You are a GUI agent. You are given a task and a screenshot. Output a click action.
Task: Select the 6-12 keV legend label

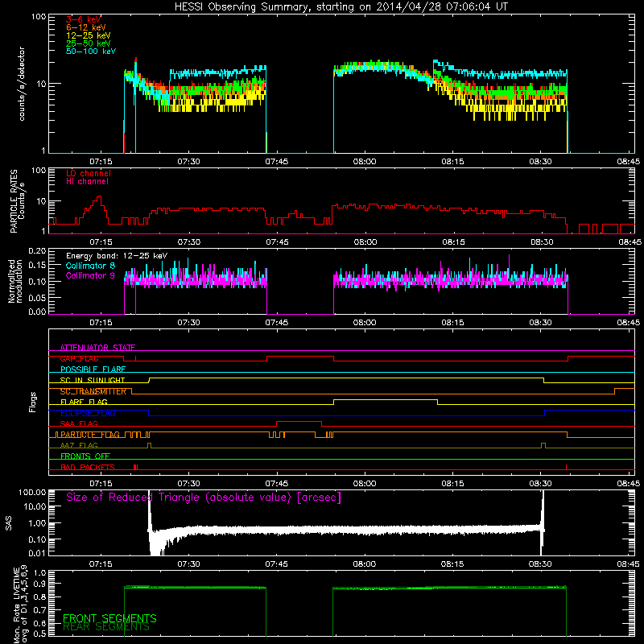point(86,27)
